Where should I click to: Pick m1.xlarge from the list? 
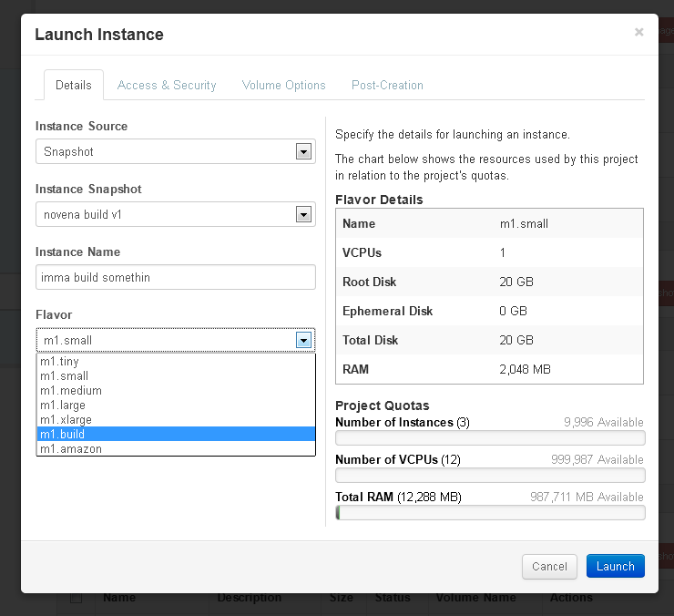(176, 420)
